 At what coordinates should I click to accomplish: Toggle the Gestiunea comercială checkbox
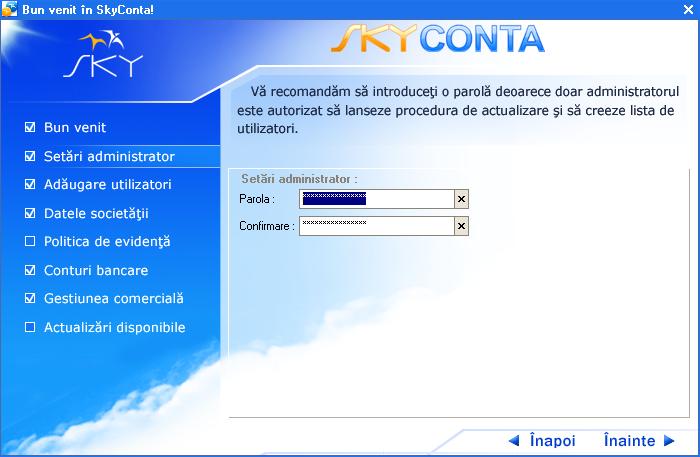pyautogui.click(x=30, y=298)
